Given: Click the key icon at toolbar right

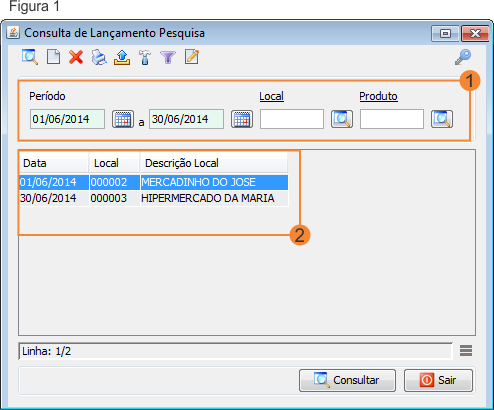Looking at the screenshot, I should [463, 57].
